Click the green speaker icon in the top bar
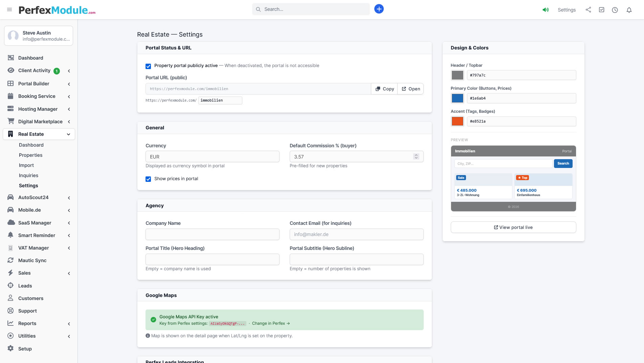 (x=546, y=10)
